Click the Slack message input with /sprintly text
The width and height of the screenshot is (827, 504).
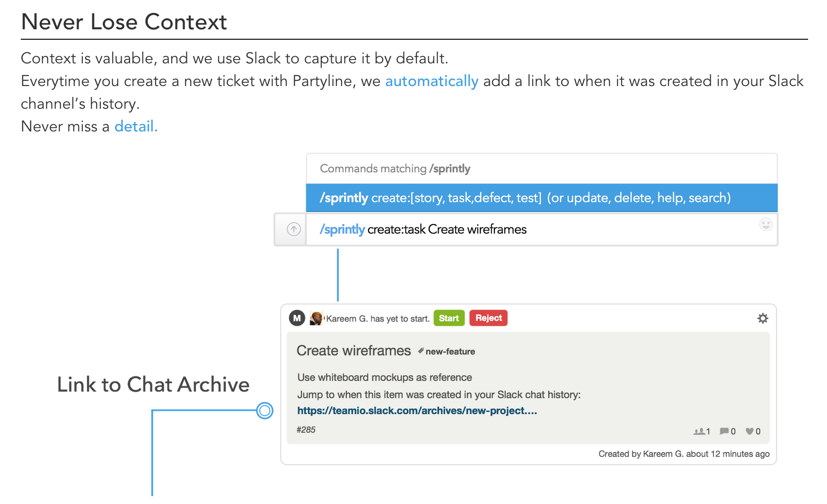[520, 230]
